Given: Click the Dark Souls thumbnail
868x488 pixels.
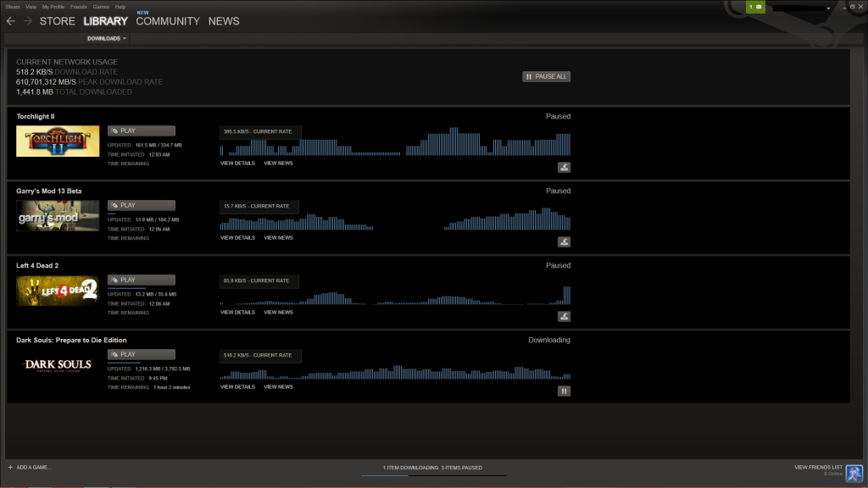Looking at the screenshot, I should 58,365.
